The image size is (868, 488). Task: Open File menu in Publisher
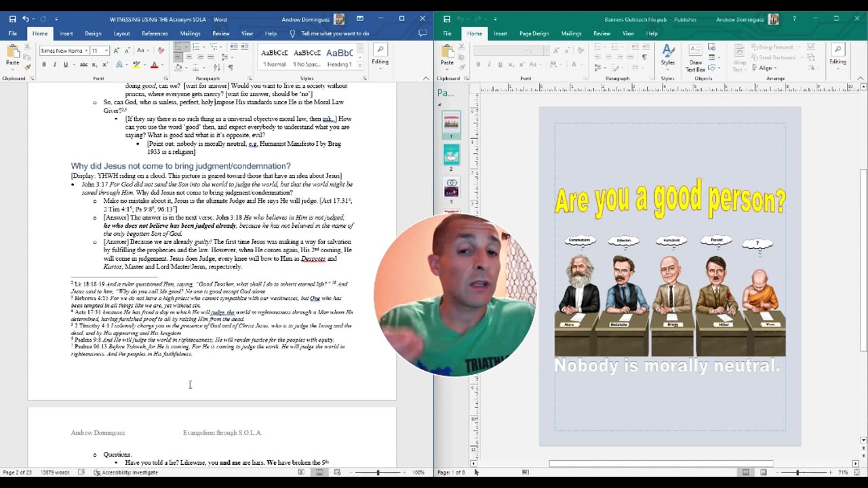pyautogui.click(x=447, y=33)
